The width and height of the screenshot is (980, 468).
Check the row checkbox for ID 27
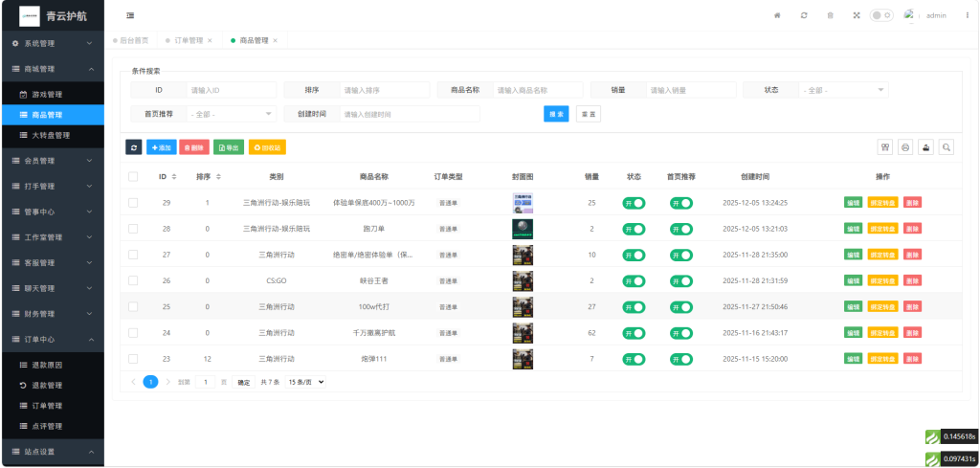pyautogui.click(x=133, y=255)
